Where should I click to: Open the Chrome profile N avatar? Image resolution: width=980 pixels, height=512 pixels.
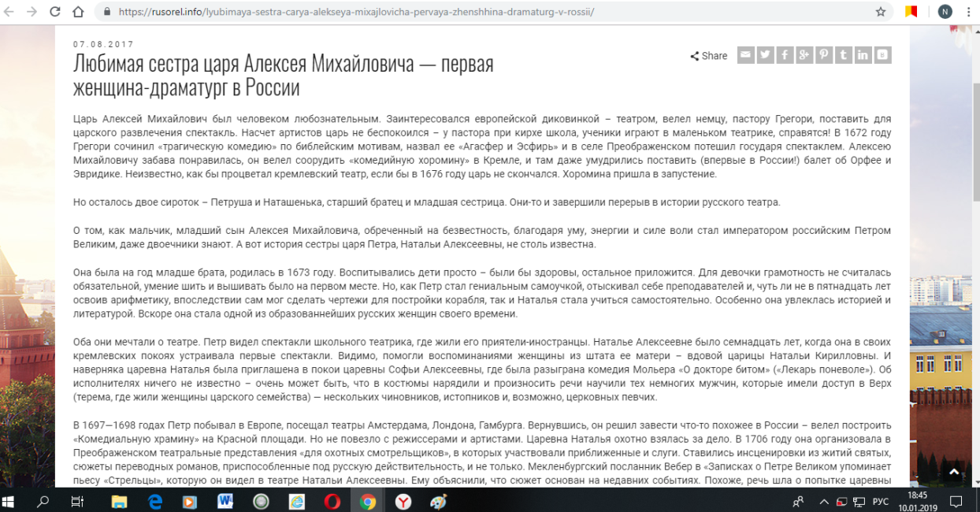pos(945,12)
